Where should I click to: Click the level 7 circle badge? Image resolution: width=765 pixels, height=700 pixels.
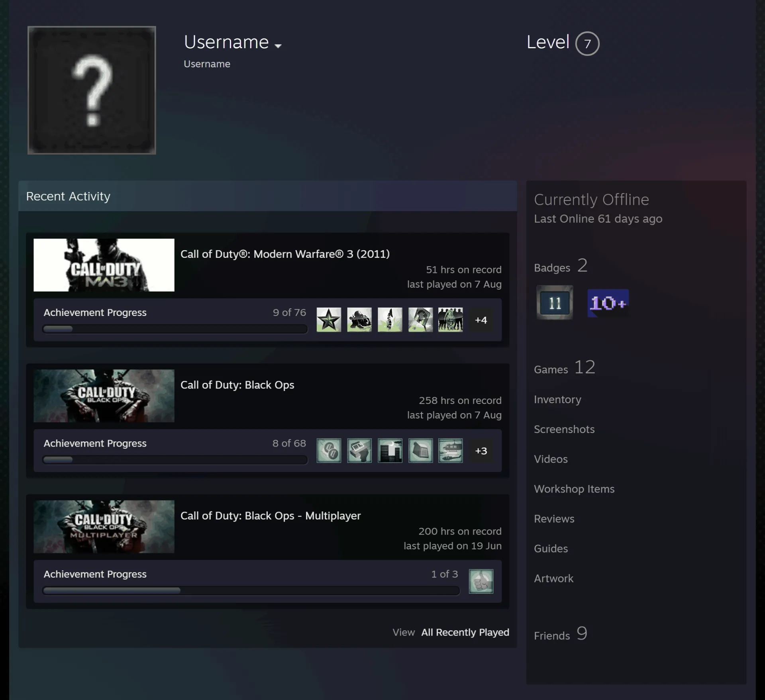click(x=587, y=43)
